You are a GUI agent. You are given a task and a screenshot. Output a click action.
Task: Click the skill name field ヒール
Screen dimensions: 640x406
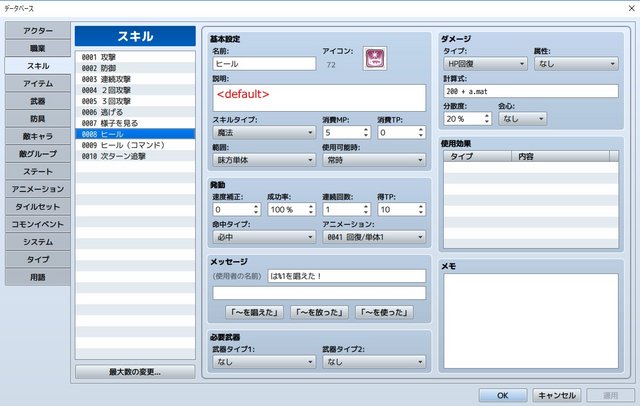coord(264,64)
